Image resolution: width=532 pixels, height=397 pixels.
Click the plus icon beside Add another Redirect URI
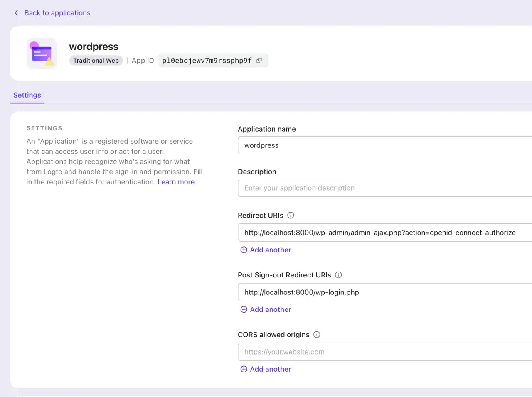pyautogui.click(x=244, y=250)
